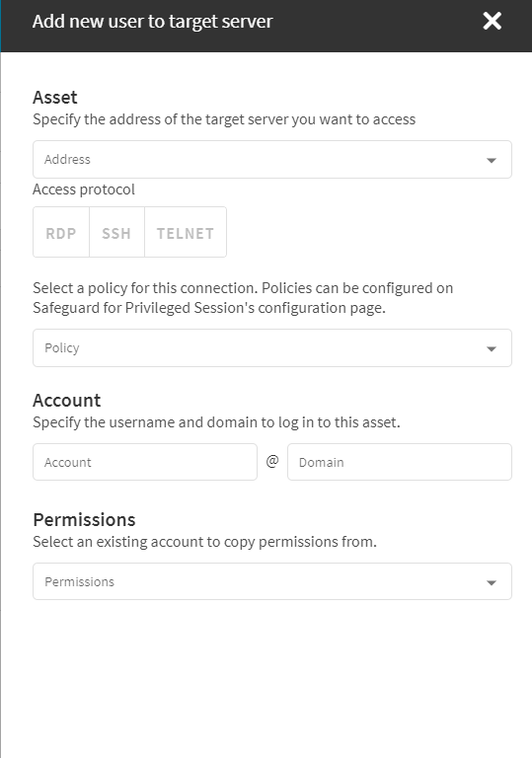Focus the Domain input field
The image size is (532, 758).
(400, 462)
